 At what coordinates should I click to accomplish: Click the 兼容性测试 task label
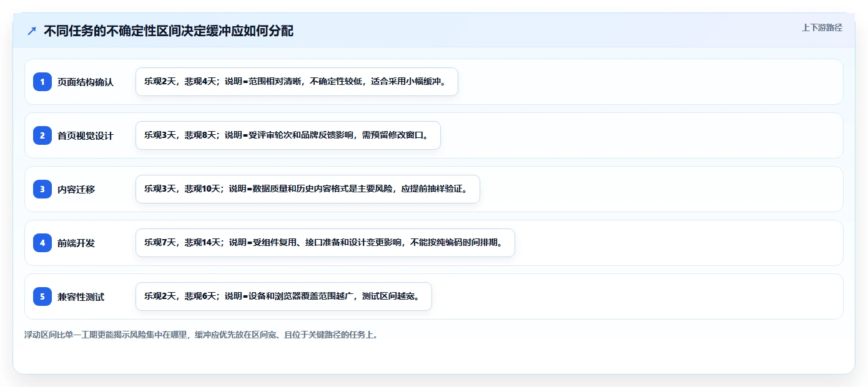click(x=81, y=296)
